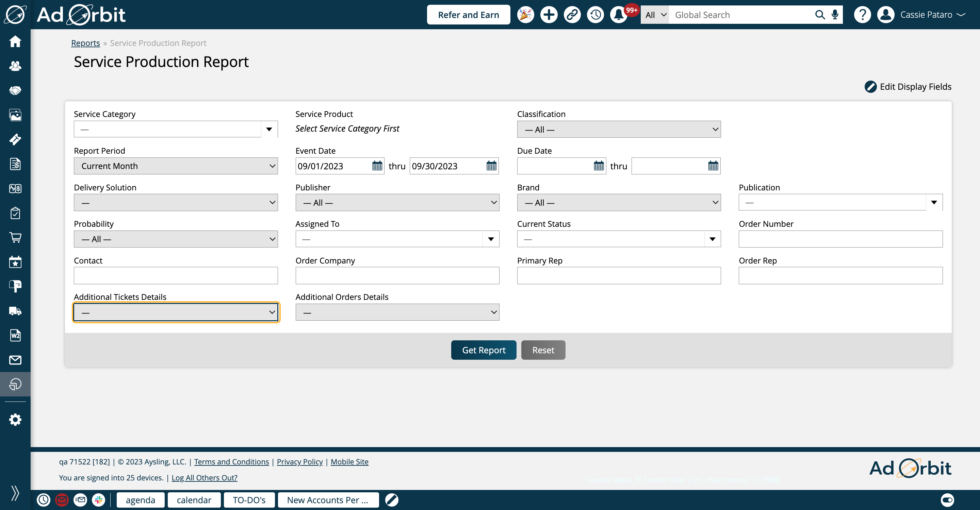Screen dimensions: 980x510
Task: Open the Publisher dropdown
Action: coord(397,202)
